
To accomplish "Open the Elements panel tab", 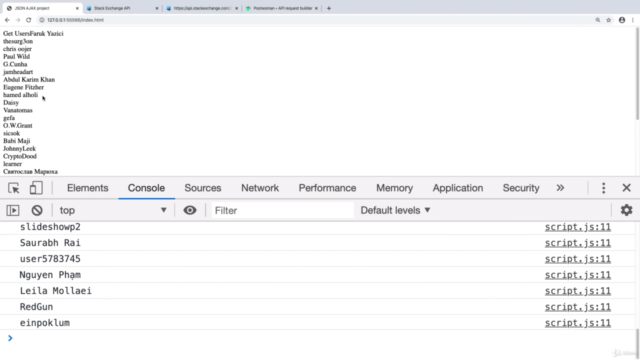I will tap(88, 188).
